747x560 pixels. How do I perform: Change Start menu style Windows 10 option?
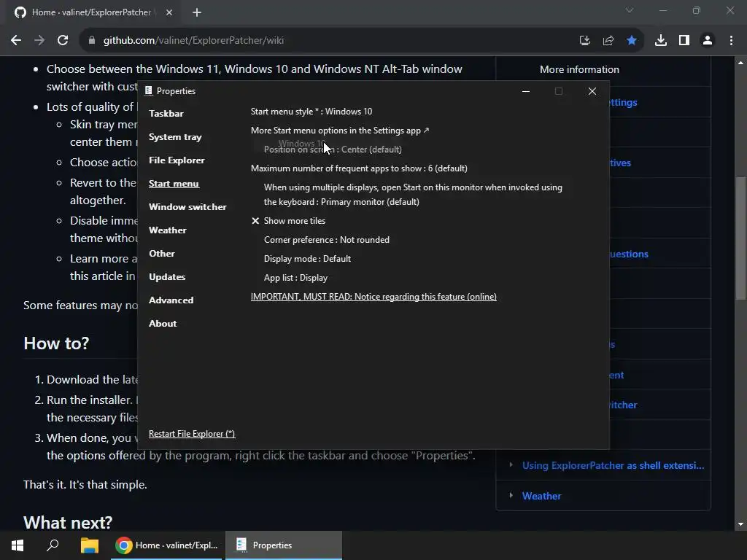click(311, 112)
